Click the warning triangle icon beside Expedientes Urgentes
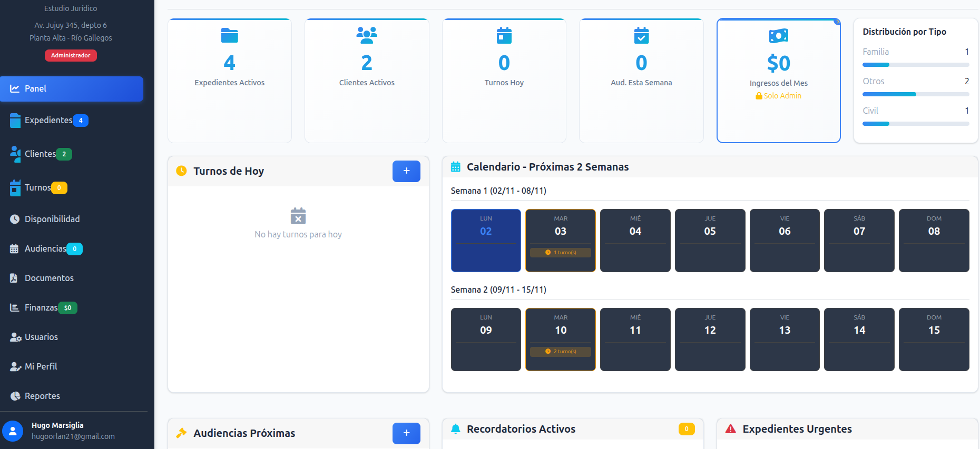Image resolution: width=980 pixels, height=449 pixels. coord(730,429)
